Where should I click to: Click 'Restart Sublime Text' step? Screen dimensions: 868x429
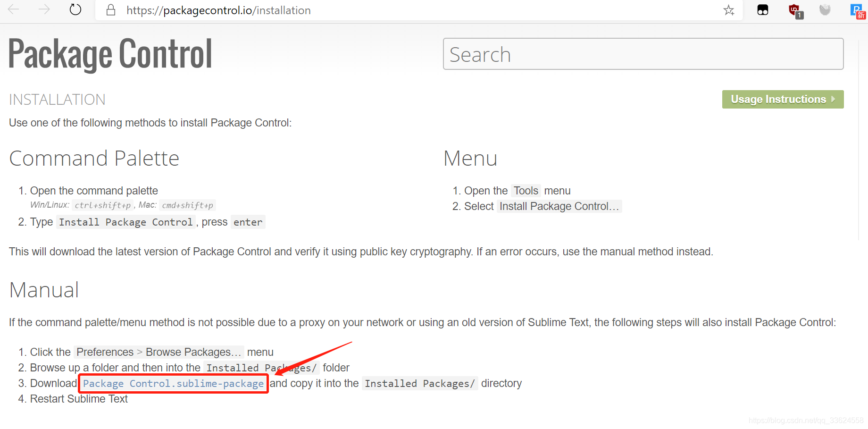click(79, 399)
